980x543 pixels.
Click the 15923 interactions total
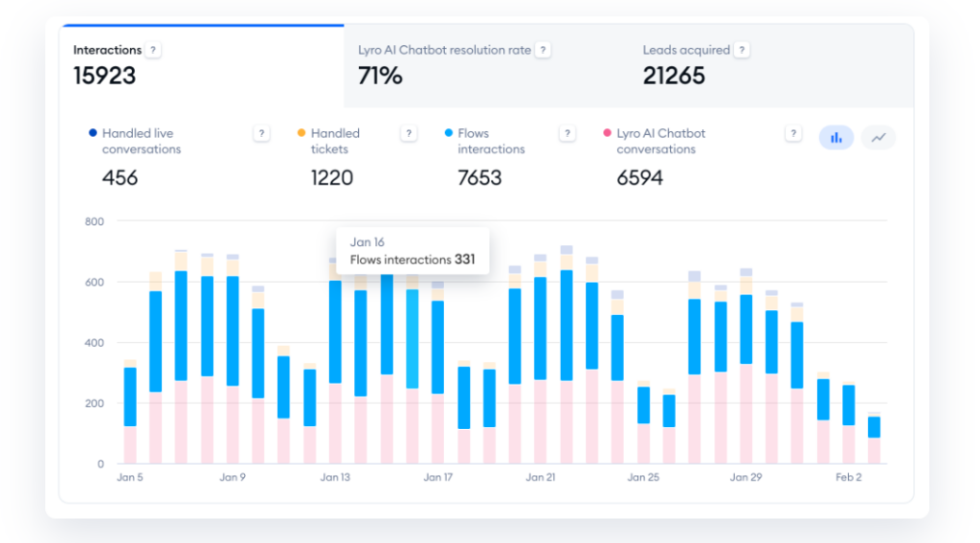pyautogui.click(x=104, y=77)
